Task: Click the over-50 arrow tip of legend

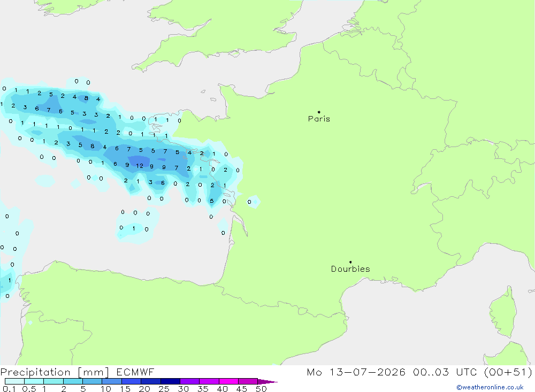Action: coord(267,381)
